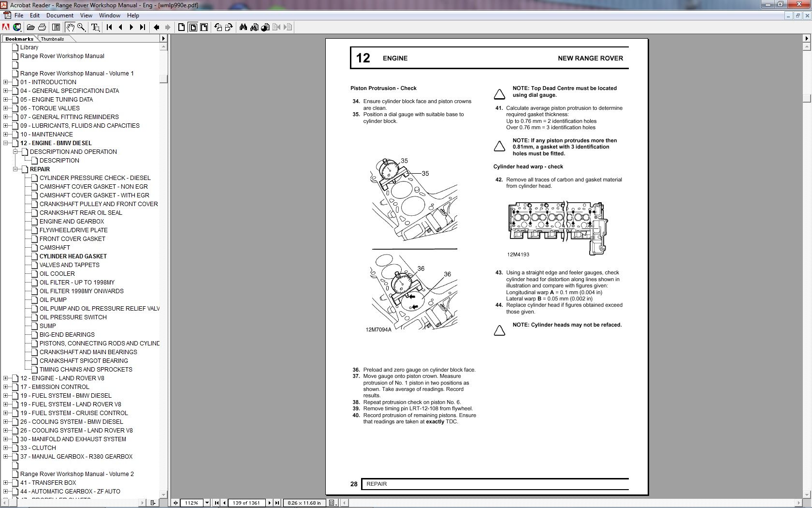
Task: Go to Previous Page using toolbar icon
Action: pos(120,27)
